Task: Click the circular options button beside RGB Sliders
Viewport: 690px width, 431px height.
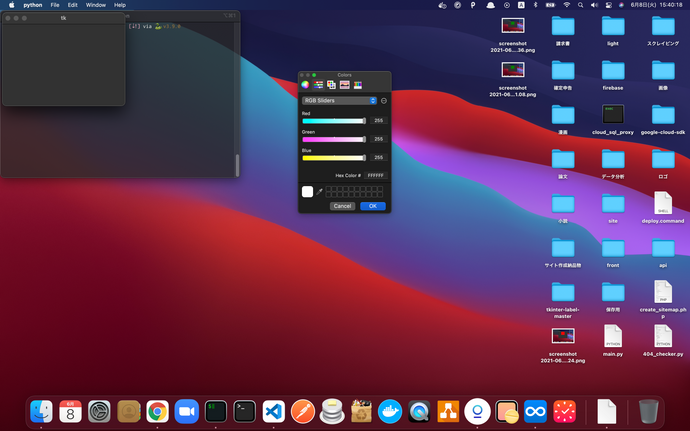Action: [x=384, y=101]
